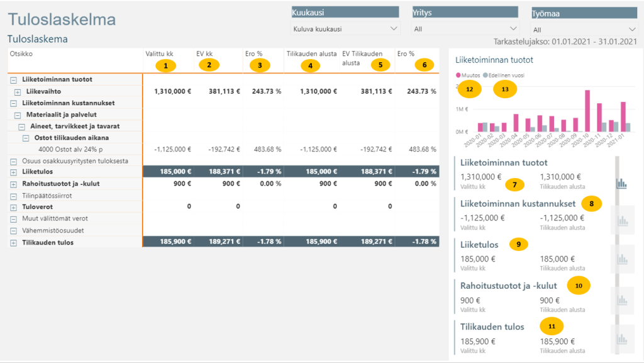This screenshot has height=363, width=644.
Task: Expand the Liikevaihto row
Action: pos(18,92)
